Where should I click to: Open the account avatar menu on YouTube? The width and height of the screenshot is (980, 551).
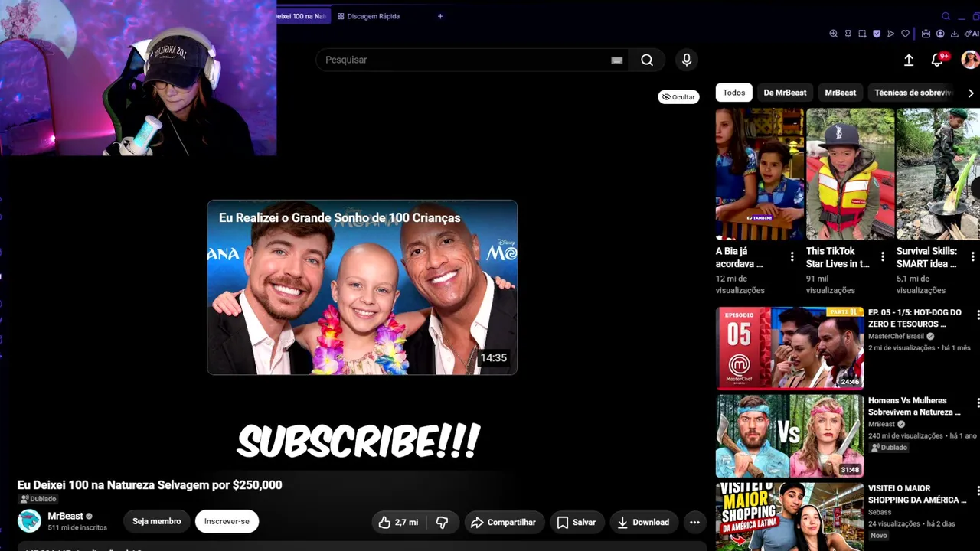click(970, 60)
